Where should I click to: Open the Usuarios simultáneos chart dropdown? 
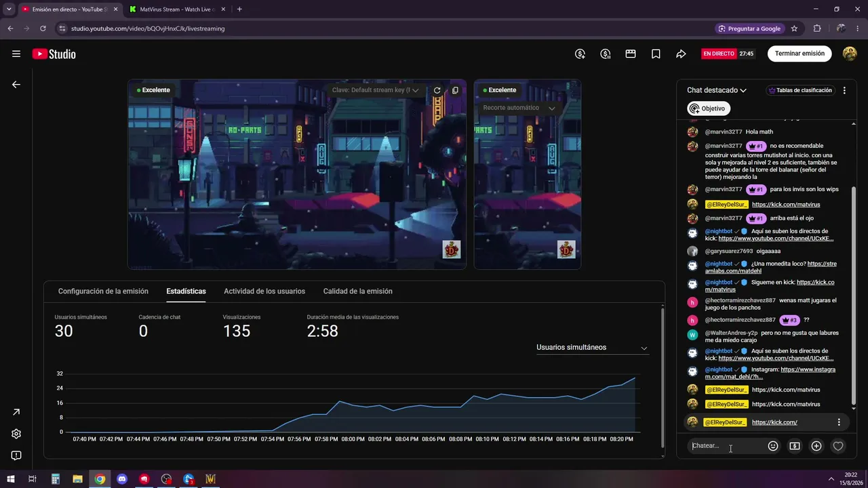point(592,348)
